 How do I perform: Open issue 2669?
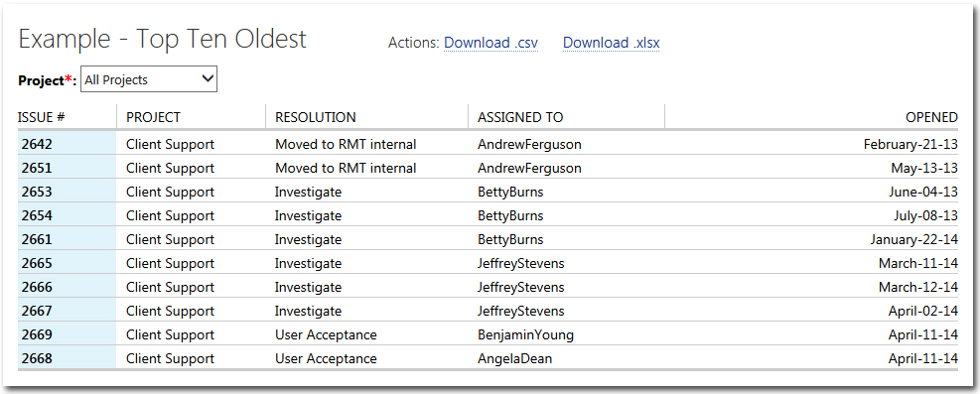(x=37, y=334)
